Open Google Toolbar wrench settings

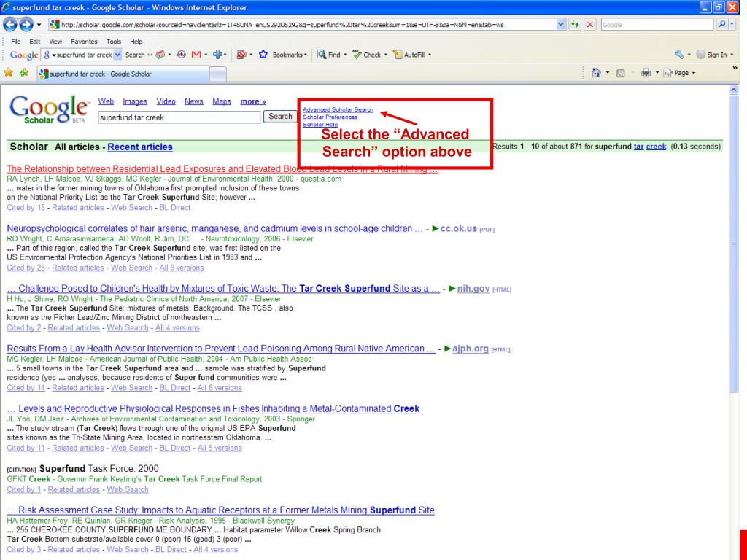coord(679,55)
